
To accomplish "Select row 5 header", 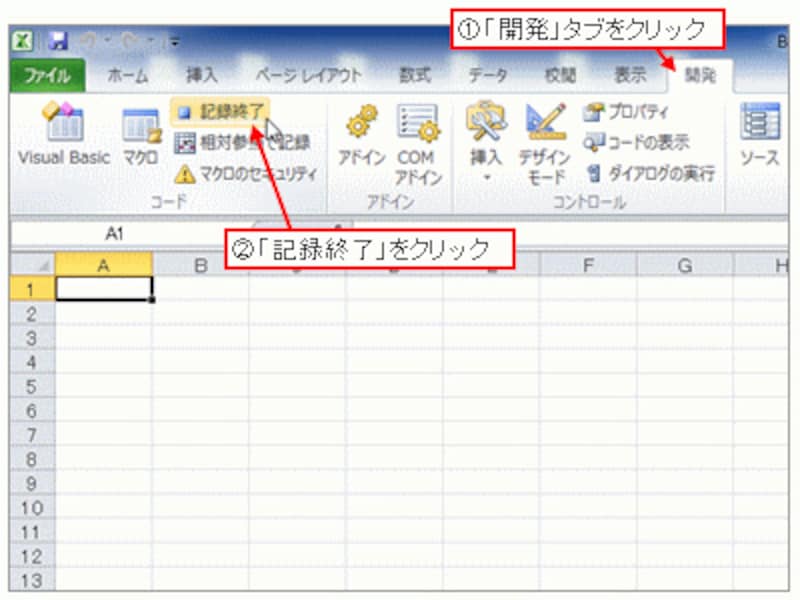I will [32, 387].
